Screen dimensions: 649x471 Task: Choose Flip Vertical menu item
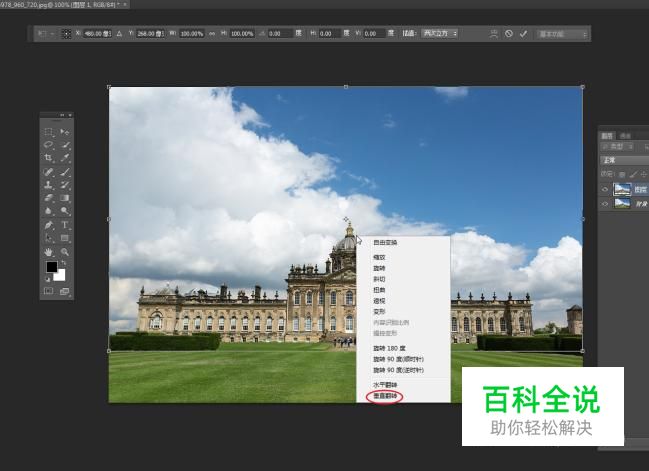385,396
